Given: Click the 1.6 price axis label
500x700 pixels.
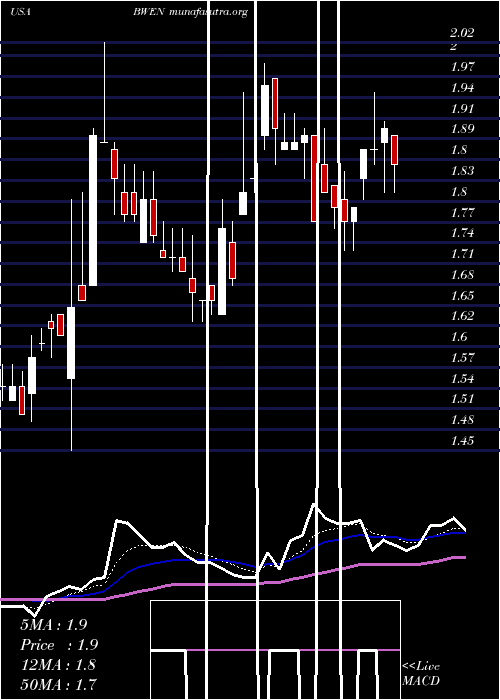Looking at the screenshot, I should [x=459, y=337].
